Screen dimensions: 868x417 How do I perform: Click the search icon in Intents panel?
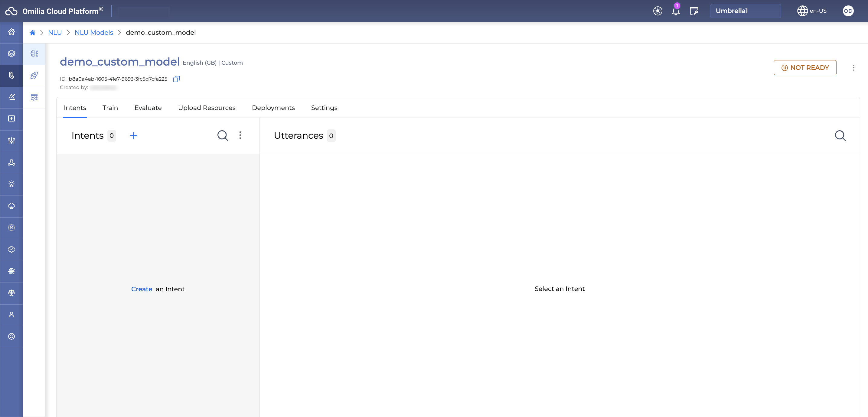click(x=223, y=135)
